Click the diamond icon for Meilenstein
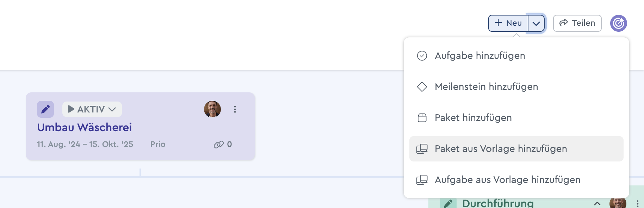Screen dimensions: 644x208 (x=422, y=87)
